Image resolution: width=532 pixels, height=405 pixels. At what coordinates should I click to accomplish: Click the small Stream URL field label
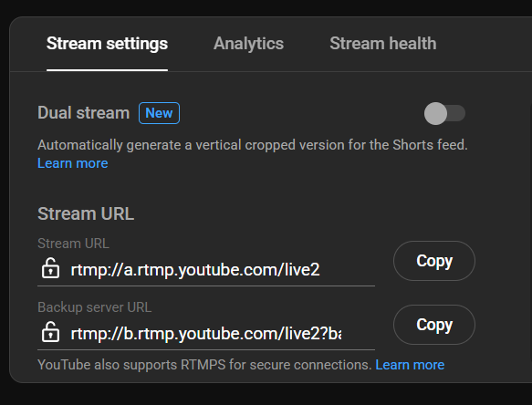click(x=73, y=244)
